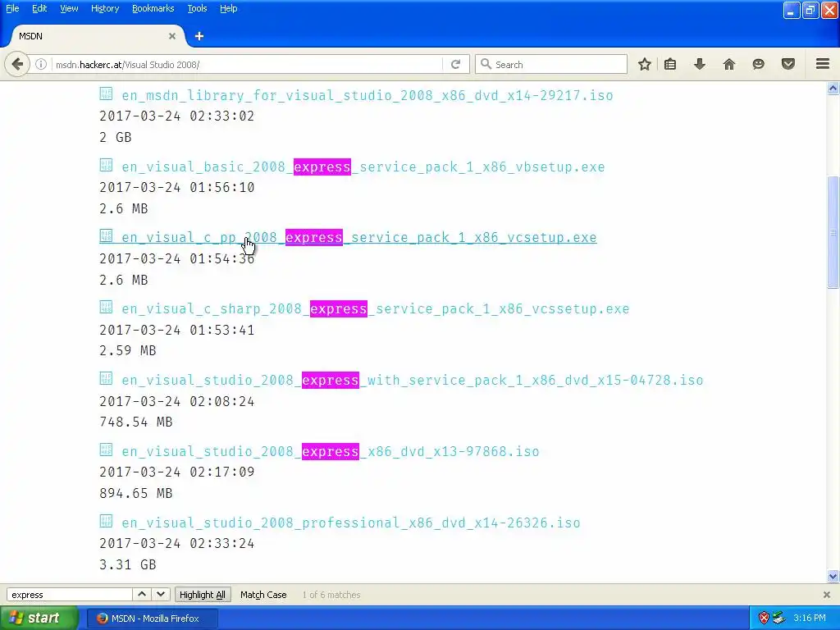Click the find bar 'express' text field
840x630 pixels.
pyautogui.click(x=70, y=595)
